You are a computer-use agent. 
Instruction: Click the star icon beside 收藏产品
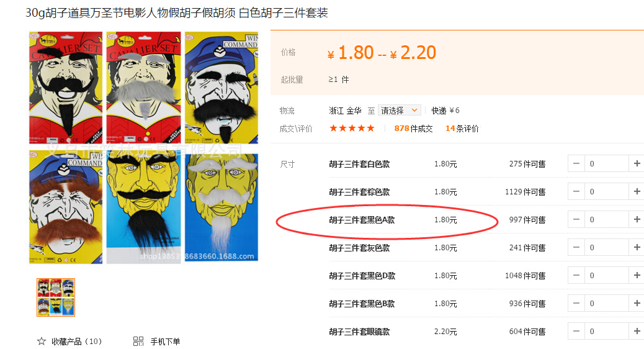pyautogui.click(x=42, y=341)
